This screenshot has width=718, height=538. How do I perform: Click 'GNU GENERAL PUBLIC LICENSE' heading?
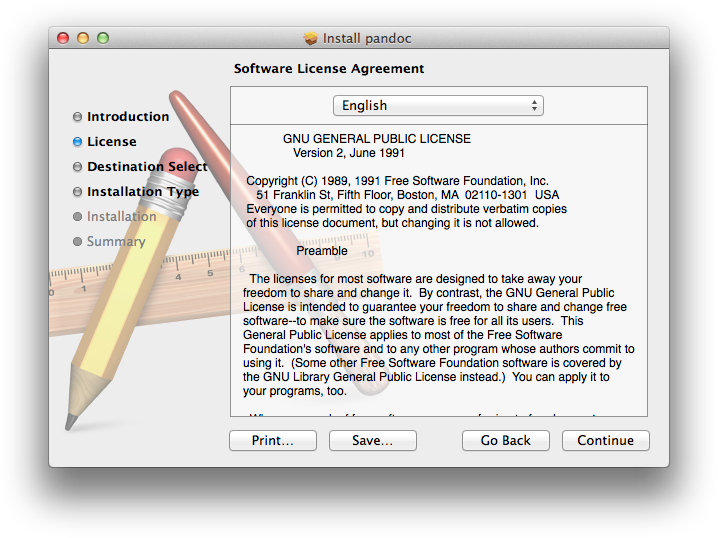(x=376, y=139)
